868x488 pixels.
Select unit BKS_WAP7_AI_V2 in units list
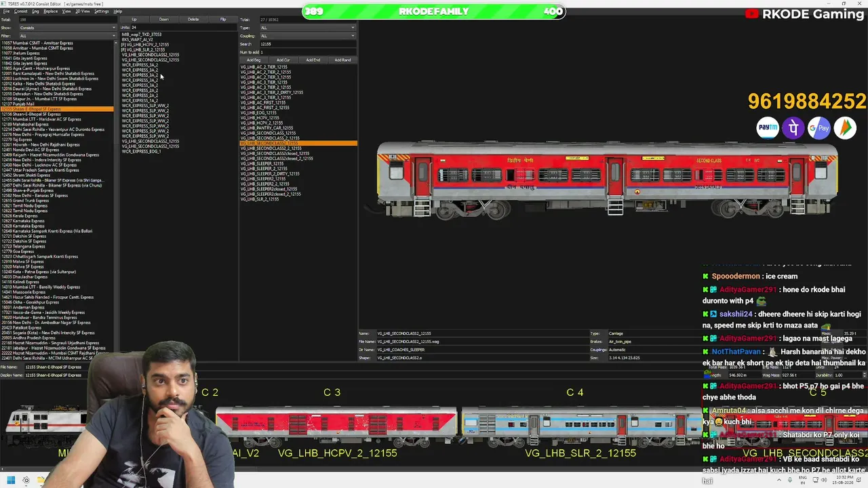click(x=138, y=40)
